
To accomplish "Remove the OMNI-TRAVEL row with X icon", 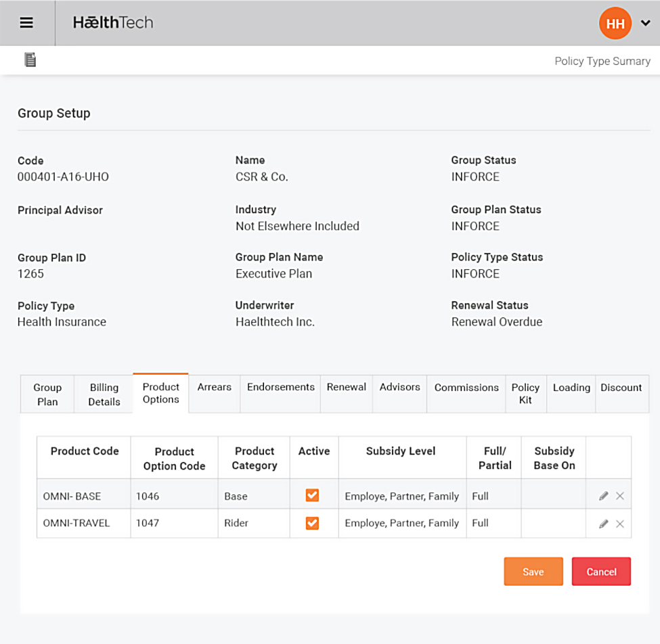I will pos(620,524).
